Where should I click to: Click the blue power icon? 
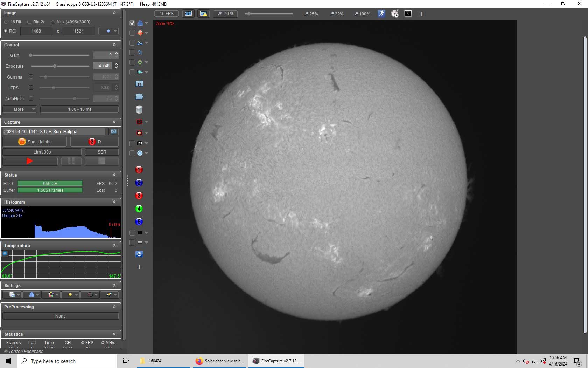click(139, 254)
